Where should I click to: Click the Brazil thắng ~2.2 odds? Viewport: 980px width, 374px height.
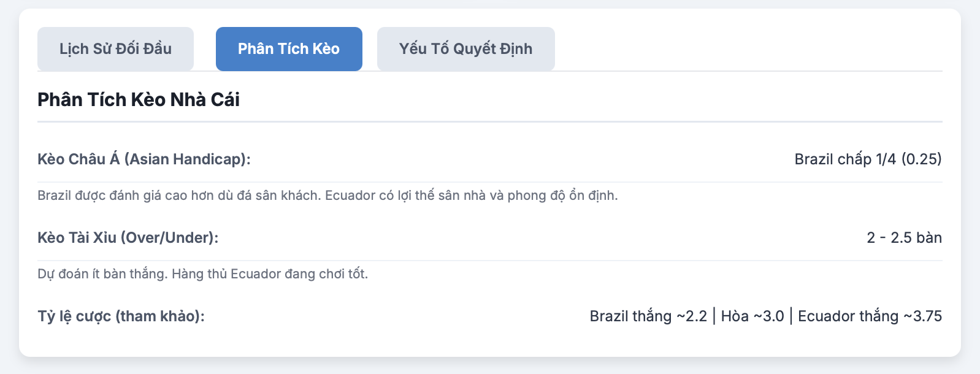click(648, 316)
